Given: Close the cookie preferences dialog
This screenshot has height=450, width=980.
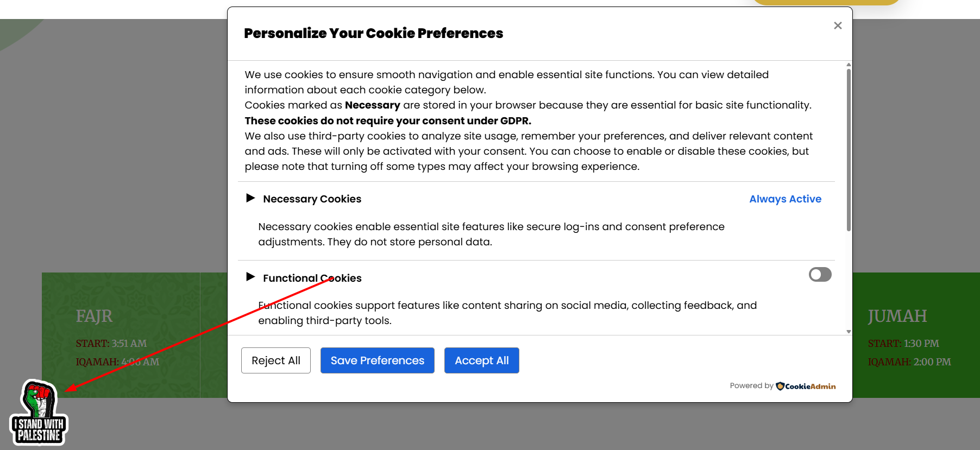Looking at the screenshot, I should tap(838, 26).
